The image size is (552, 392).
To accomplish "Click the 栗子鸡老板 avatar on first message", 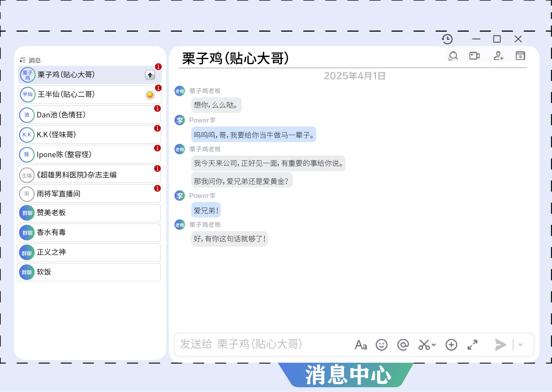I will coord(180,91).
